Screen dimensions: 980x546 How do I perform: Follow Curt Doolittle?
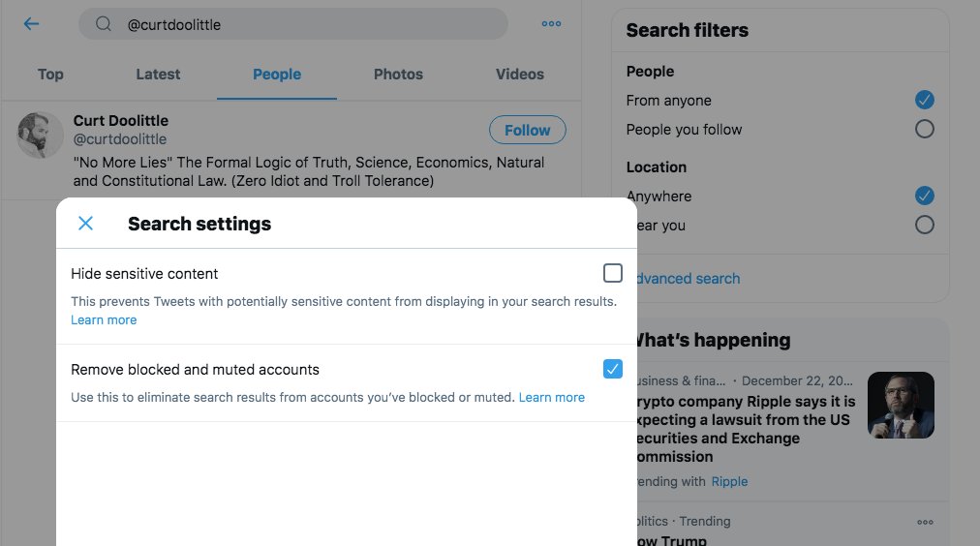point(527,130)
